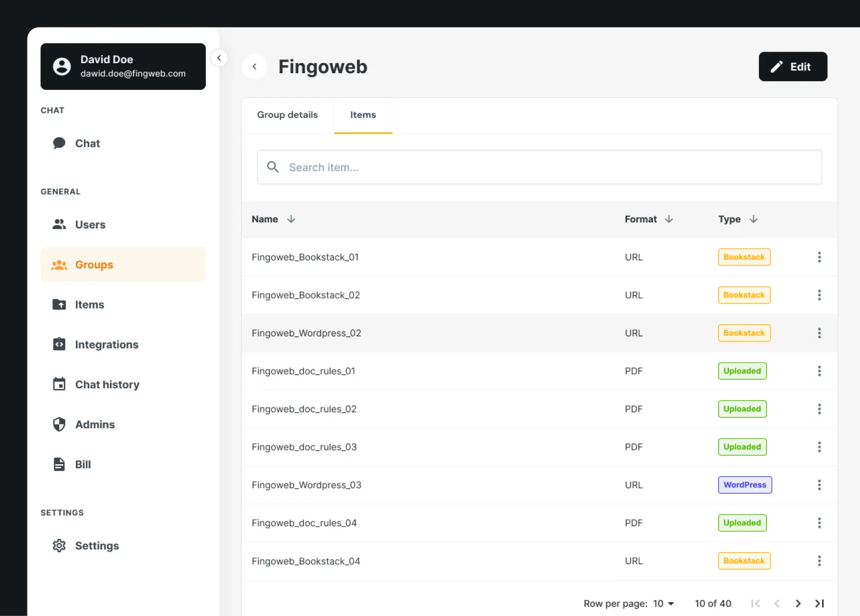Select the Admins shield icon
This screenshot has width=860, height=616.
[x=59, y=424]
